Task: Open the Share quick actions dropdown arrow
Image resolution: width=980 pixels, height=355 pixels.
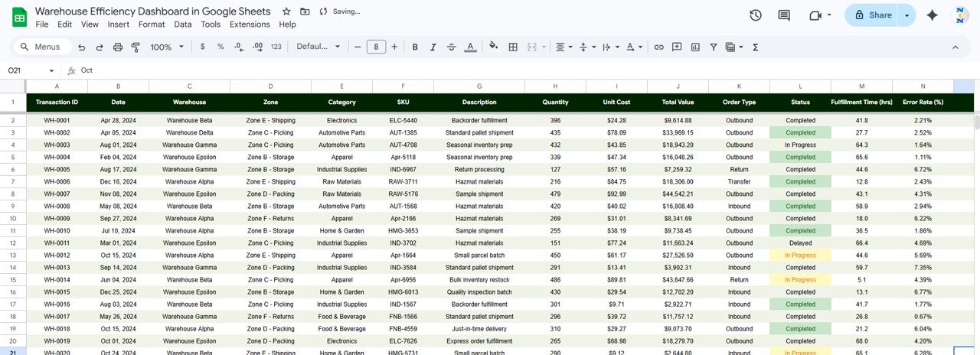Action: [907, 15]
